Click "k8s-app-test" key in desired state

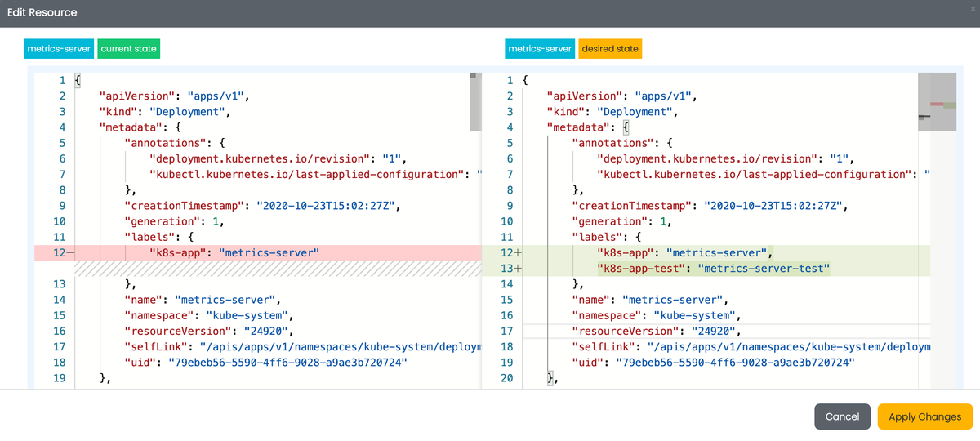pyautogui.click(x=642, y=269)
